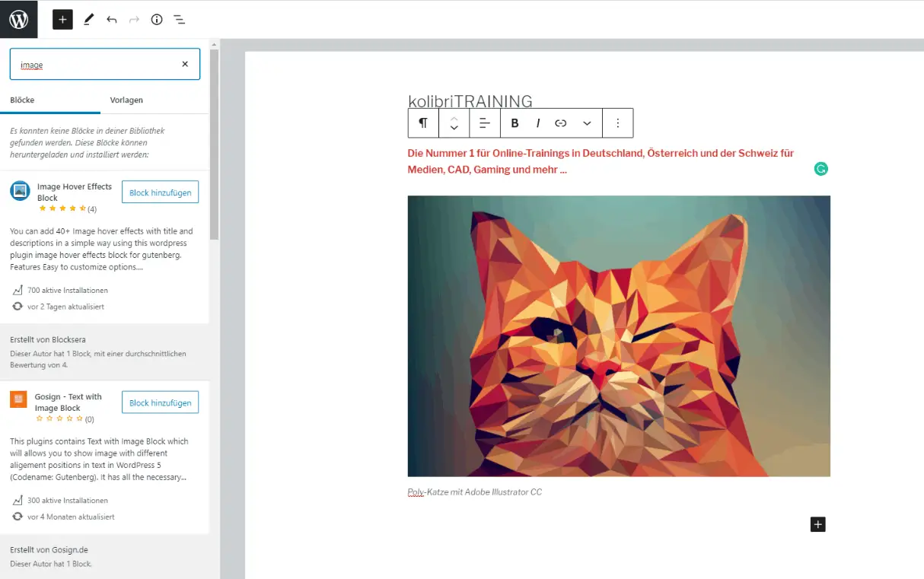Screen dimensions: 924x579
Task: Undo the last change
Action: (111, 19)
